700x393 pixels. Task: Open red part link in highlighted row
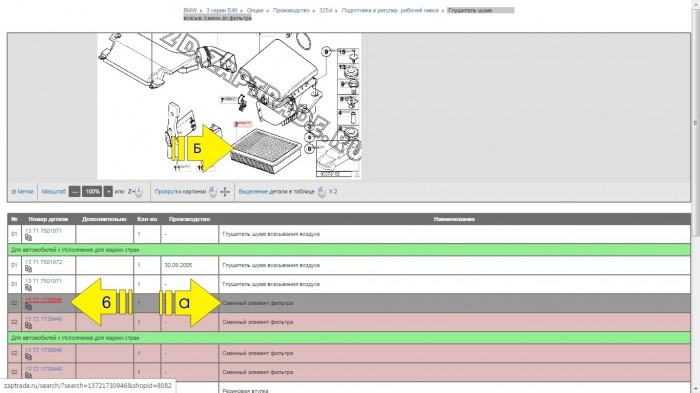[43, 300]
